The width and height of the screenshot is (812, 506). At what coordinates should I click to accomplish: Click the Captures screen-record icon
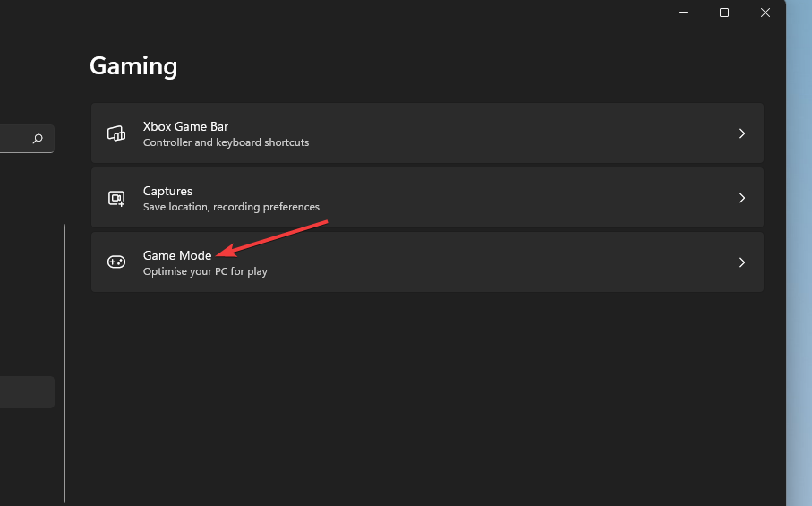point(116,198)
